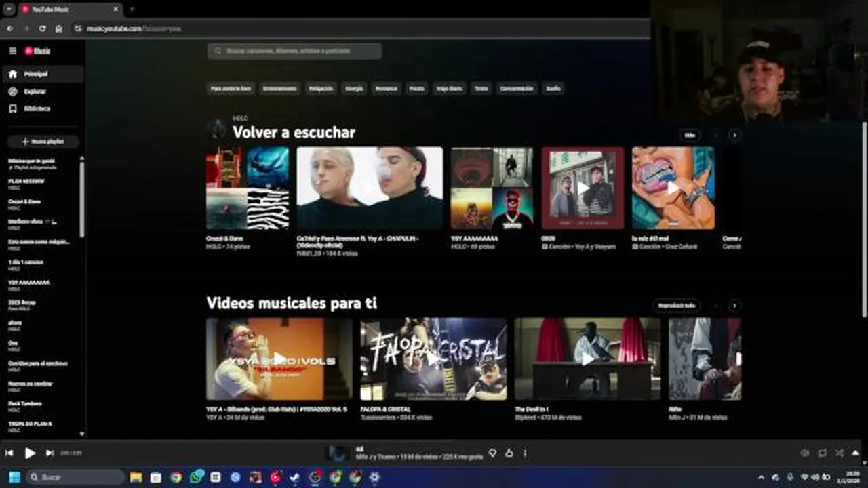This screenshot has width=868, height=488.
Task: Open a new browser tab
Action: click(132, 9)
